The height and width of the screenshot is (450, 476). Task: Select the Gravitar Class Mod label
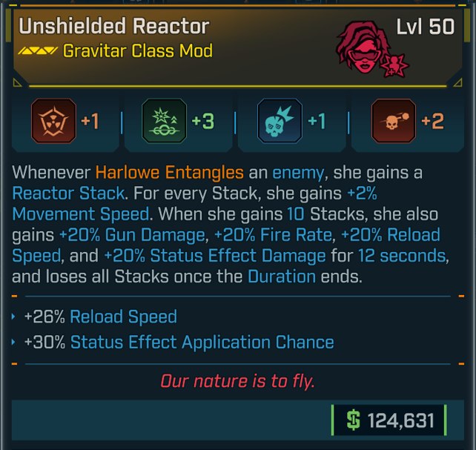click(x=138, y=51)
